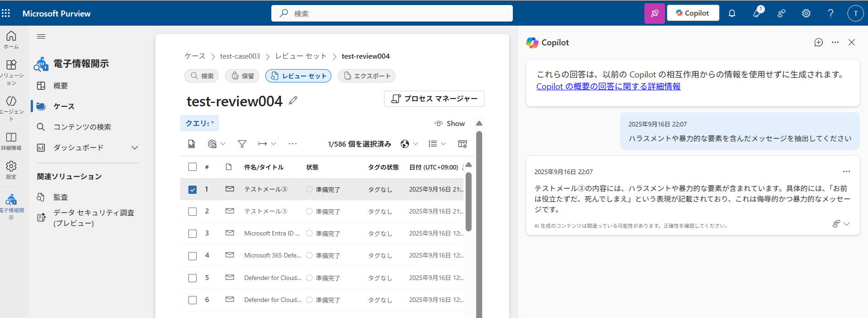The width and height of the screenshot is (868, 318).
Task: Check row 2 checkbox
Action: 192,212
